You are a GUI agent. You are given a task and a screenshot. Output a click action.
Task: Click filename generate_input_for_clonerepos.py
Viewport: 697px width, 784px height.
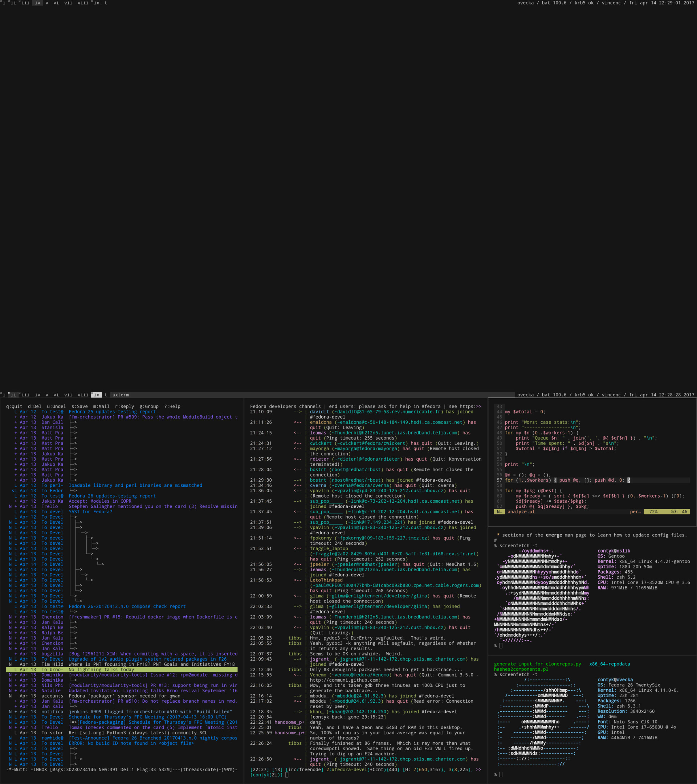point(537,664)
